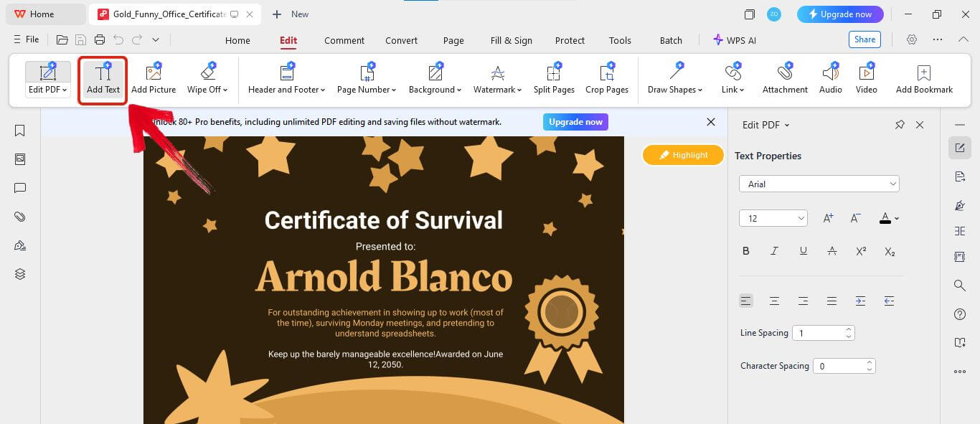Click the Share button
Screen dimensions: 980x424
coord(864,40)
